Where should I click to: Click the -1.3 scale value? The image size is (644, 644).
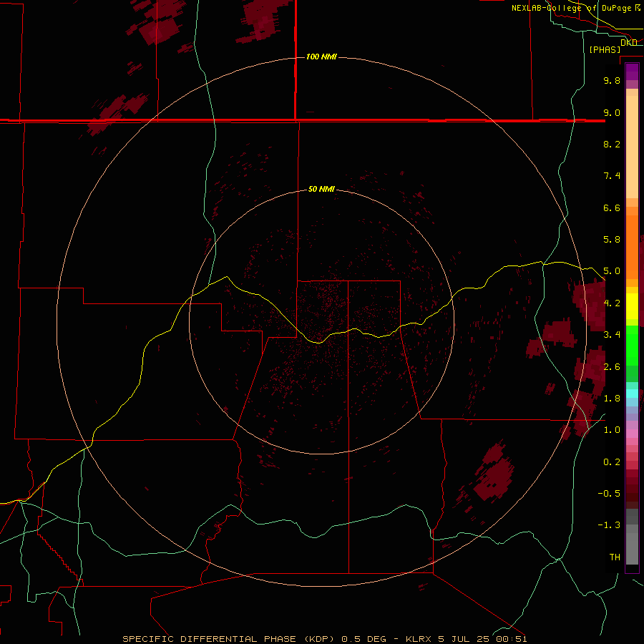click(x=609, y=525)
